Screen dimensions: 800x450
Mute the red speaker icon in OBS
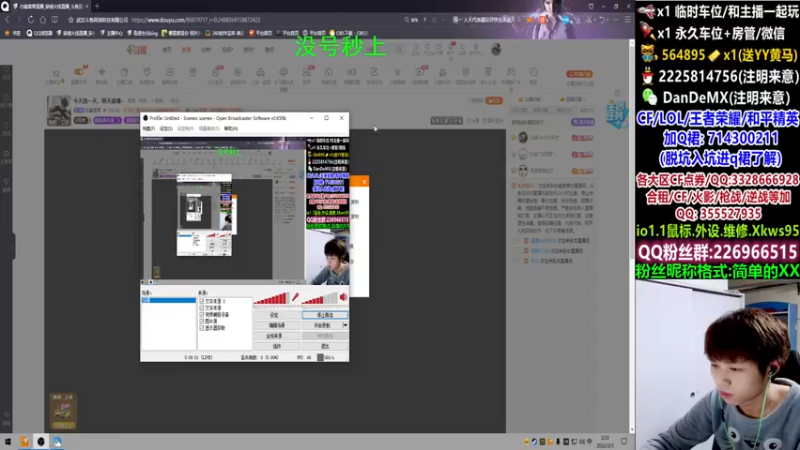click(343, 297)
